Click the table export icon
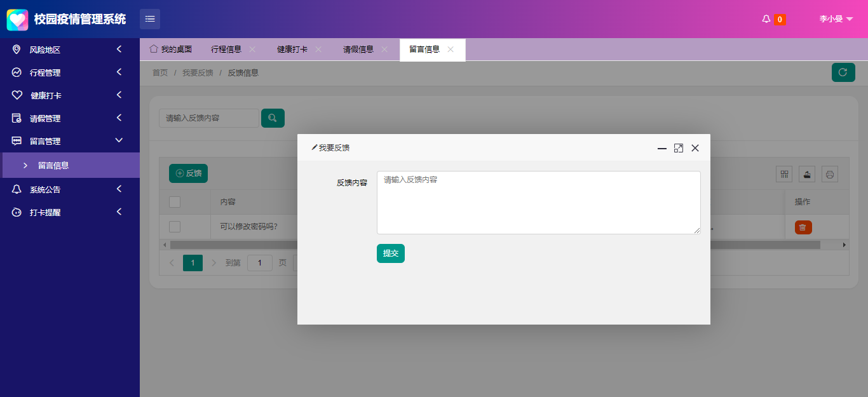 (x=807, y=174)
